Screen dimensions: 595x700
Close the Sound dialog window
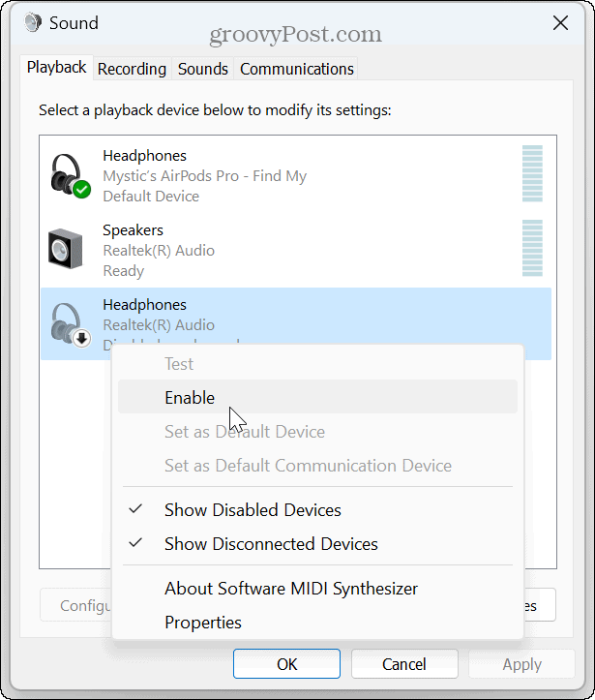[x=560, y=22]
